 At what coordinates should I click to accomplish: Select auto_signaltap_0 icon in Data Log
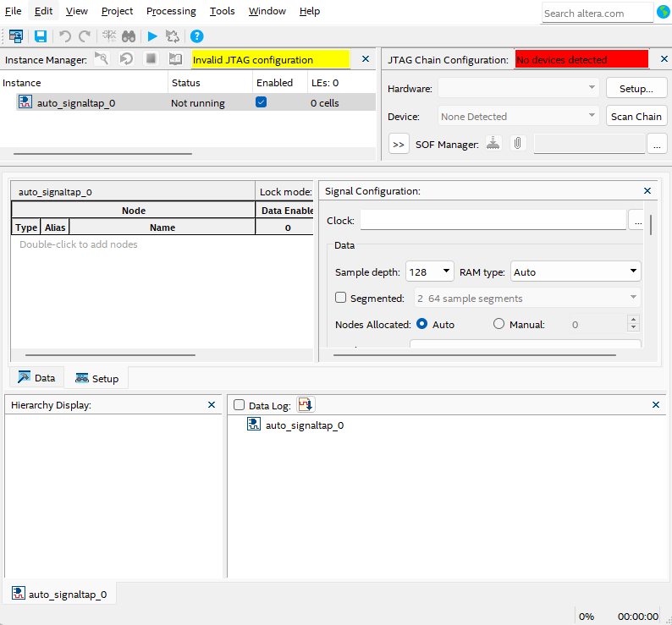click(254, 425)
